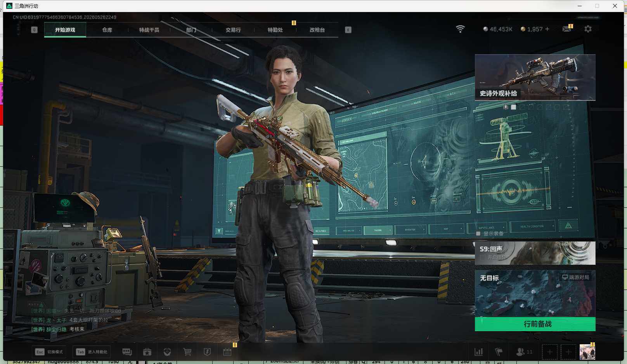Image resolution: width=627 pixels, height=364 pixels.
Task: Check the Wi-Fi network status icon
Action: coord(460,29)
